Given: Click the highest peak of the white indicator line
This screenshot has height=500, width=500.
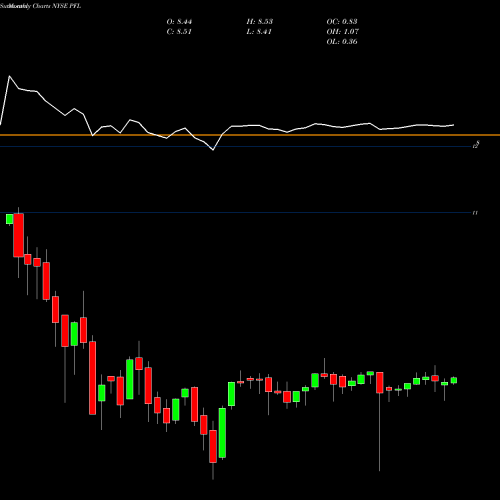Looking at the screenshot, I should 9,77.
